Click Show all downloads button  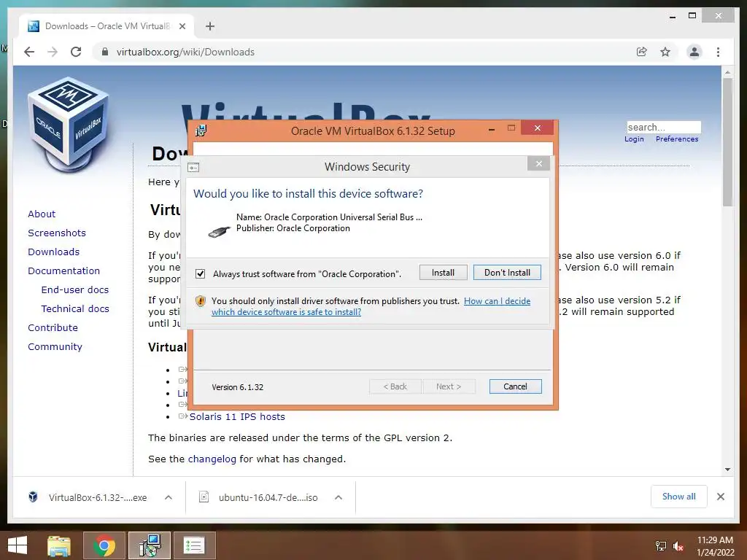pos(679,497)
